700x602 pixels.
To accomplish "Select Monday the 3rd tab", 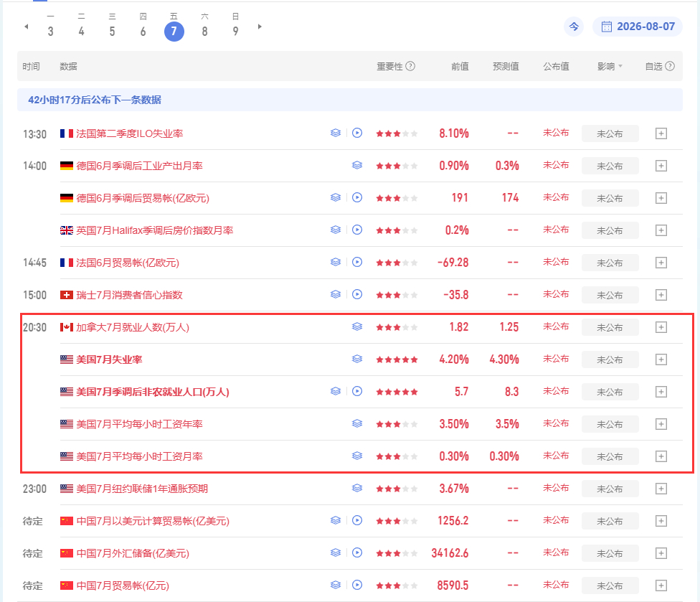I will tap(50, 26).
